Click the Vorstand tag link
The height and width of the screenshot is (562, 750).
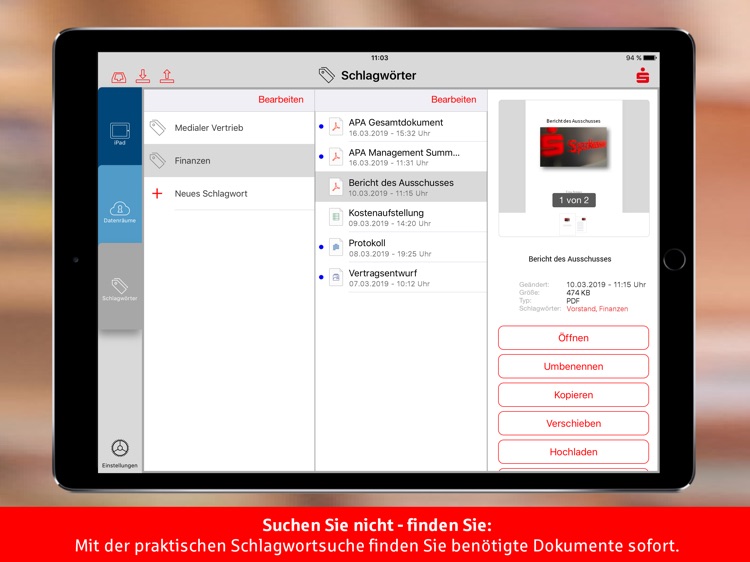(581, 309)
